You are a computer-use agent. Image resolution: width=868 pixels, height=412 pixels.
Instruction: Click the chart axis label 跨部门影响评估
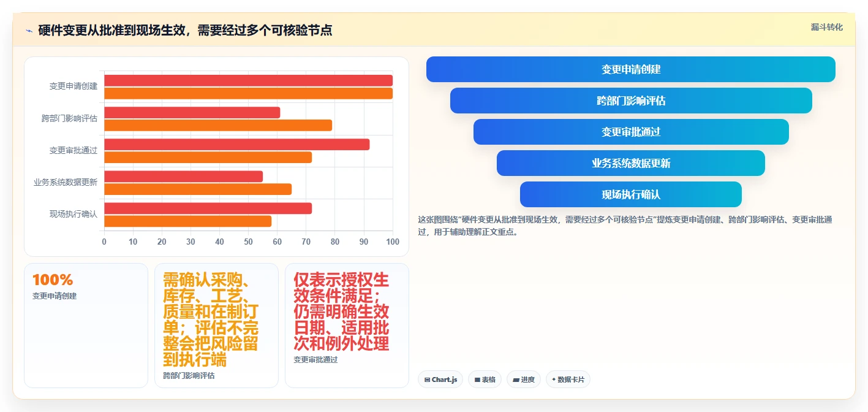coord(69,118)
